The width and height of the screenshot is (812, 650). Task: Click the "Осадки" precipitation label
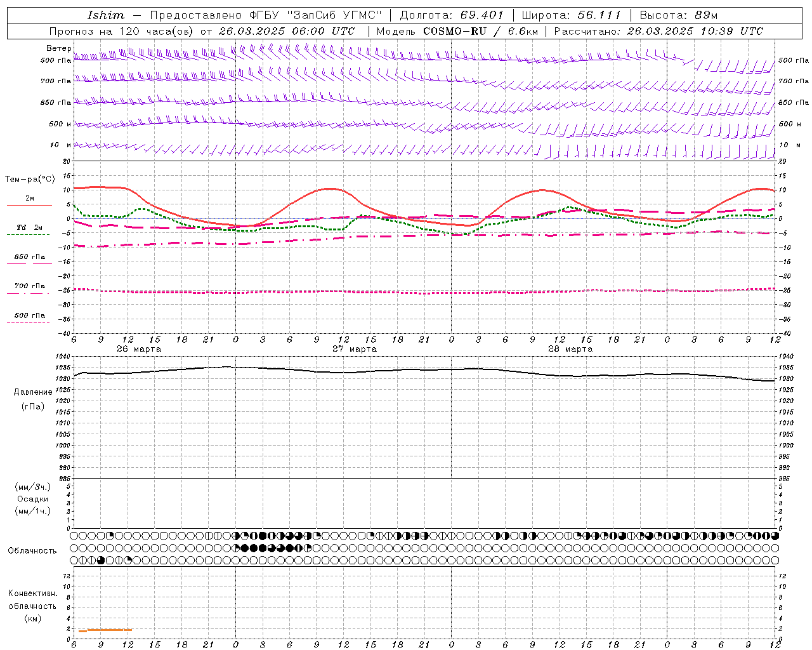(33, 499)
